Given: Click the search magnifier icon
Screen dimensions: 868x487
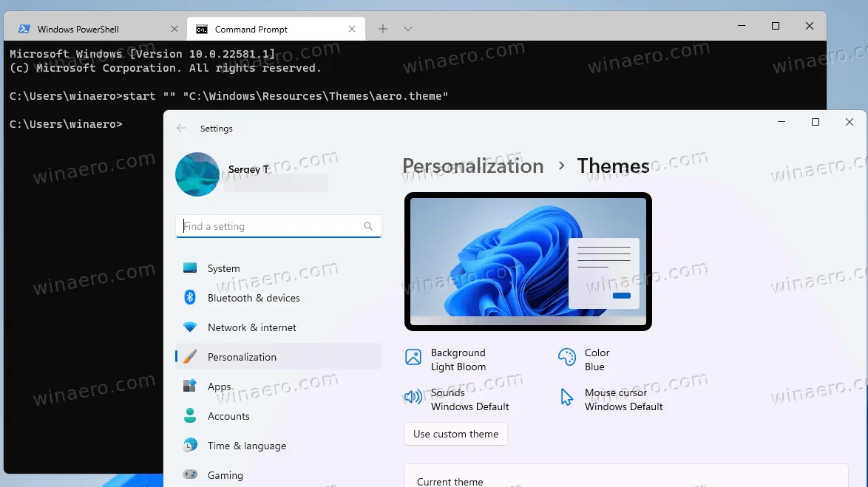Looking at the screenshot, I should pos(368,226).
